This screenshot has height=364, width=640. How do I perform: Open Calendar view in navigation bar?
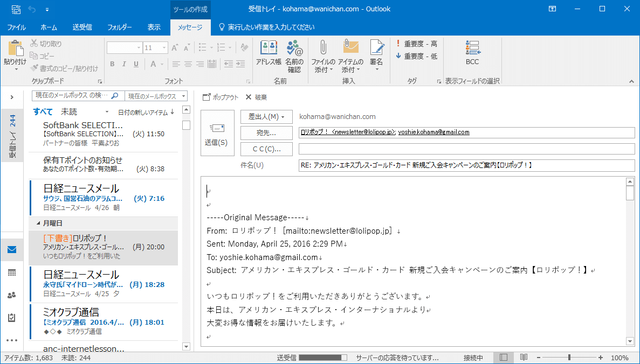(12, 272)
